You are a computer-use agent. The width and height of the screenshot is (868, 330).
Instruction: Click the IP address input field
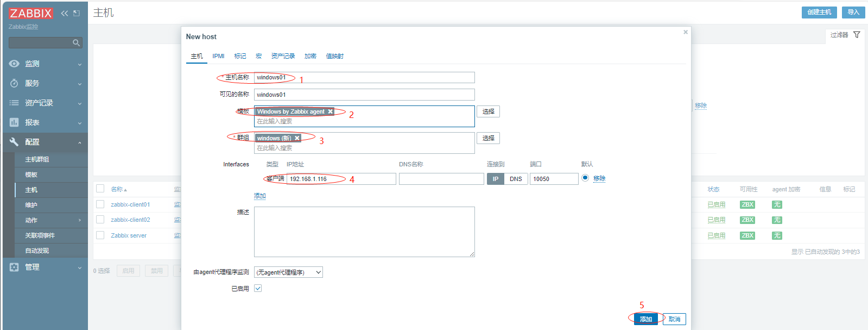(341, 179)
